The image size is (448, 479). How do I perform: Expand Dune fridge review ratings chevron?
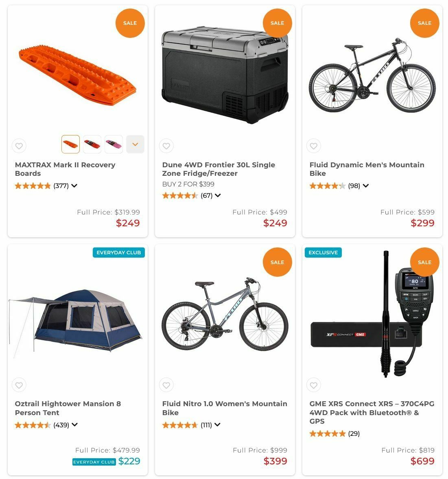coord(218,195)
